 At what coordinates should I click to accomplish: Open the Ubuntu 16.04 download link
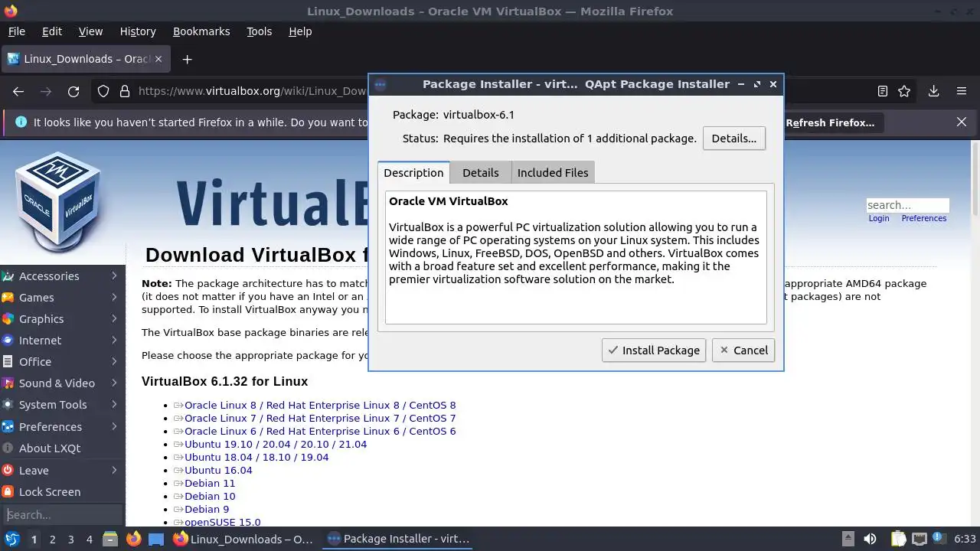[x=218, y=470]
